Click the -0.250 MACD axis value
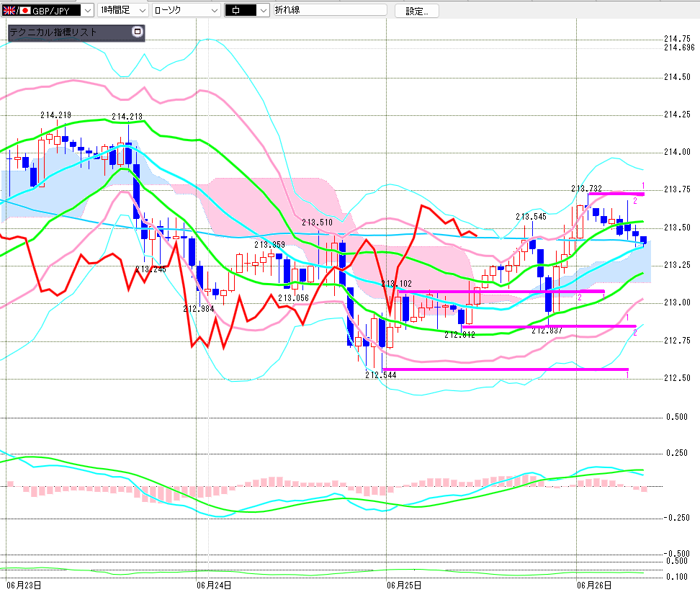 coord(677,517)
